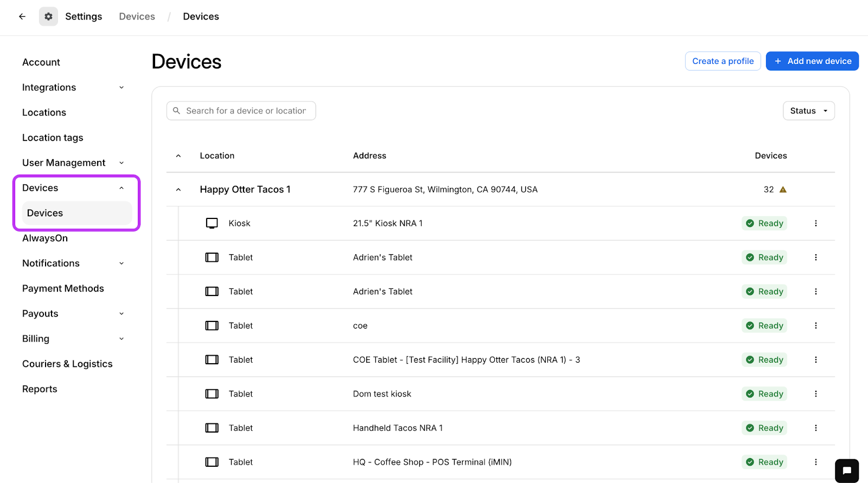
Task: Expand the Integrations sidebar section
Action: click(x=122, y=87)
